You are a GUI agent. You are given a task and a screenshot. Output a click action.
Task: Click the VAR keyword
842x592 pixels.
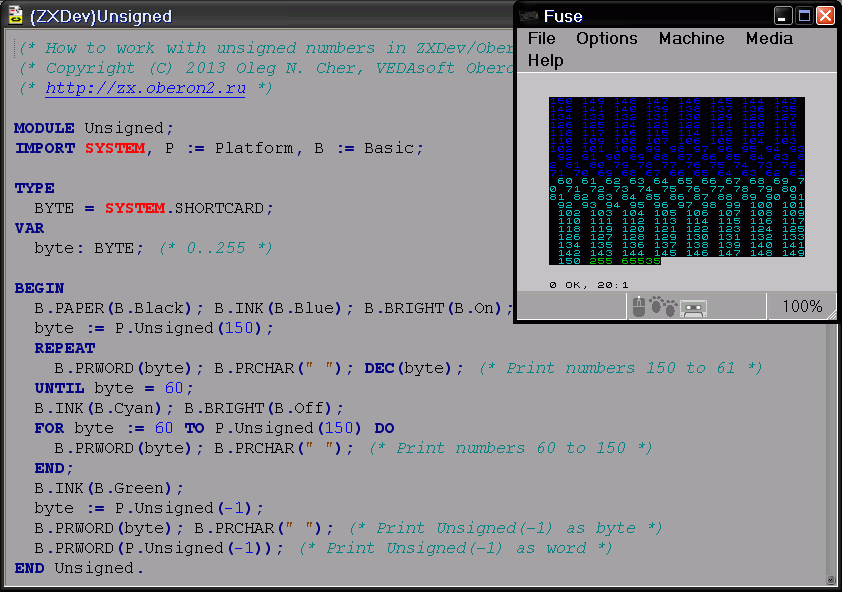(30, 228)
